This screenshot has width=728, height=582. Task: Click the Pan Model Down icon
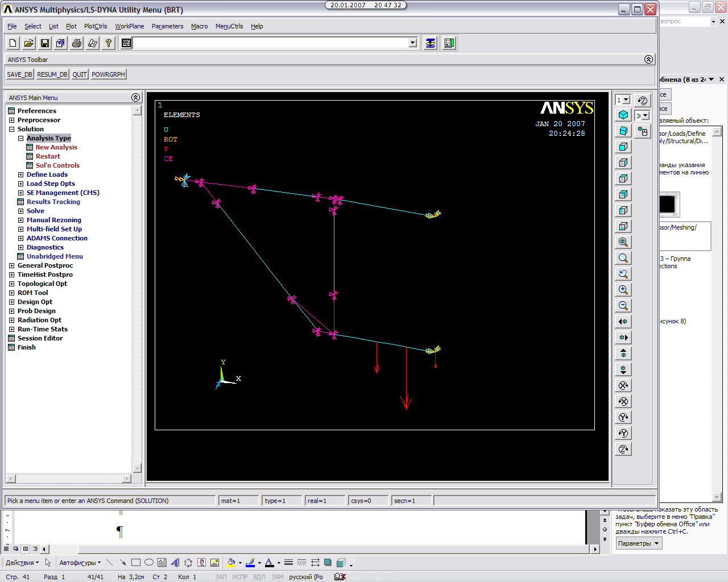coord(623,369)
